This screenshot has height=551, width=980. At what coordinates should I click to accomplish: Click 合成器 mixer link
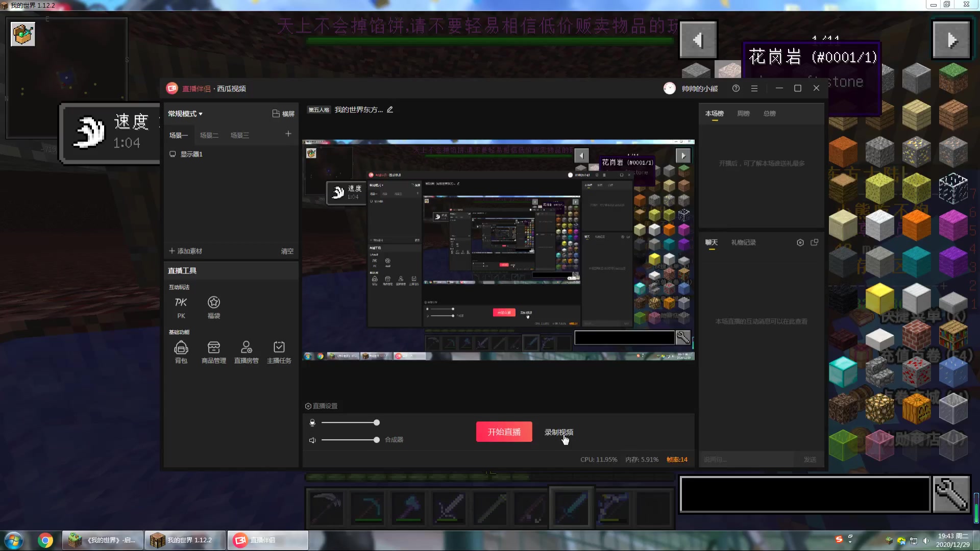pos(394,440)
